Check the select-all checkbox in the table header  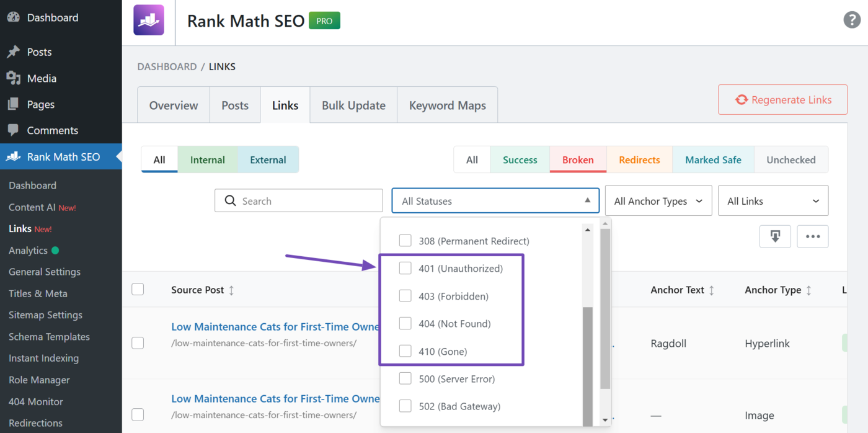point(137,290)
